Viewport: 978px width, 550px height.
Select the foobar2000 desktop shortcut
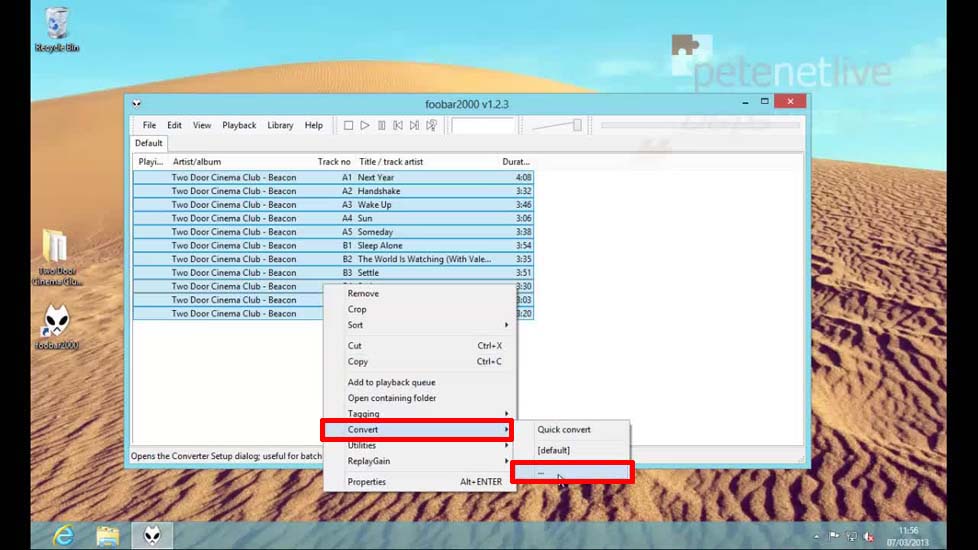tap(57, 327)
